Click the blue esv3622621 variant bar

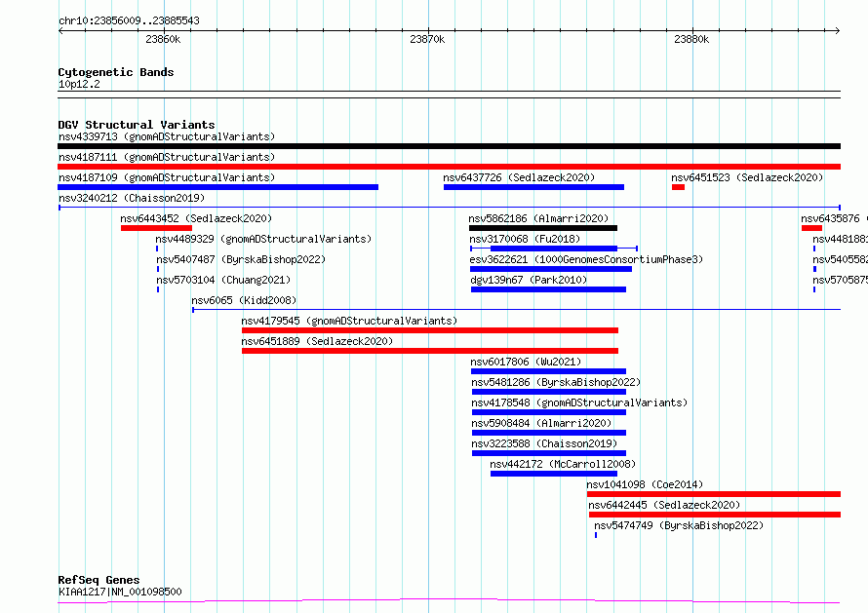(x=551, y=269)
